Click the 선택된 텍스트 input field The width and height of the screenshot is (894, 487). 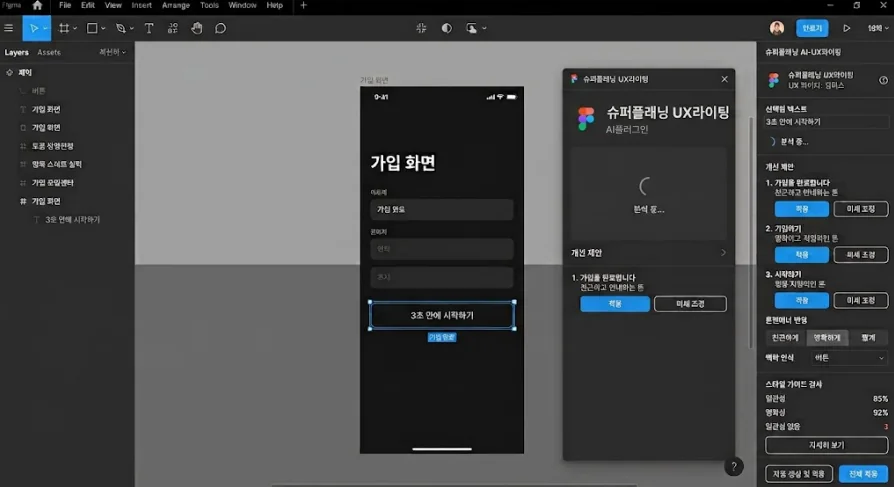pyautogui.click(x=826, y=121)
